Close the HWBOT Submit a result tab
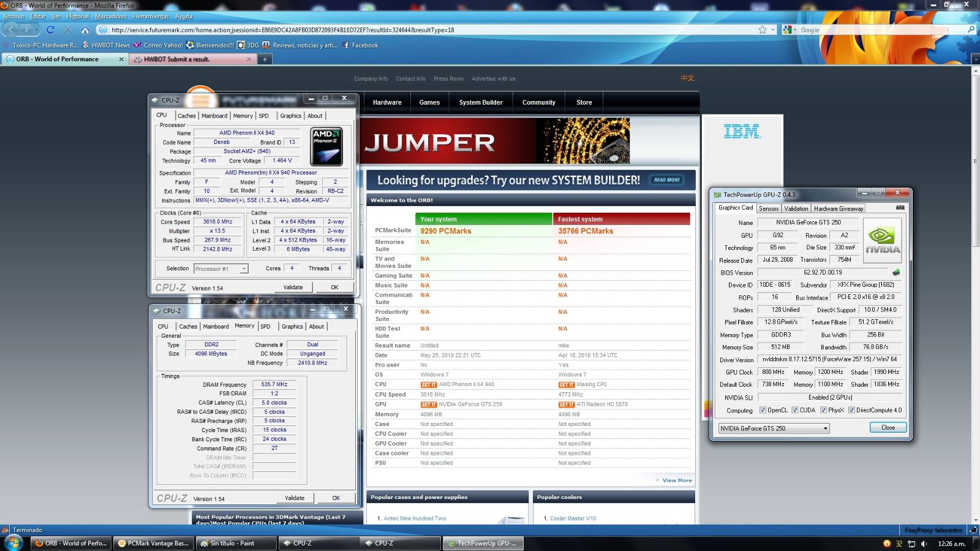The height and width of the screenshot is (551, 980). click(249, 59)
